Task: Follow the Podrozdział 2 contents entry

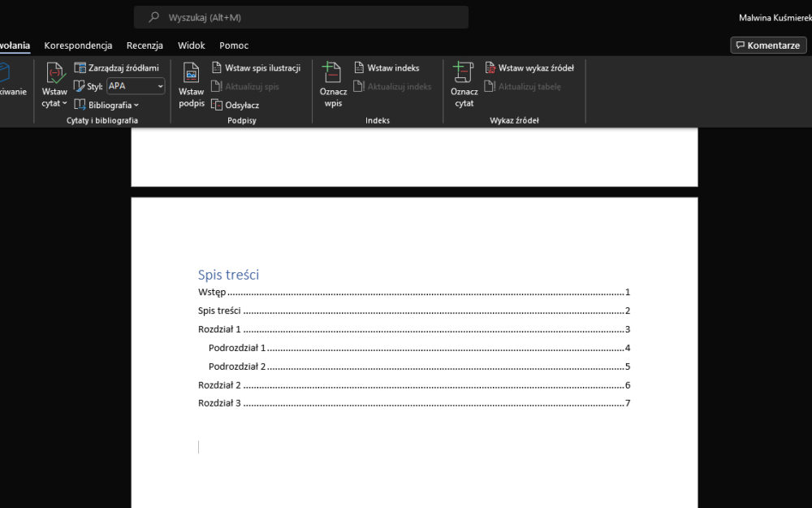Action: (419, 367)
